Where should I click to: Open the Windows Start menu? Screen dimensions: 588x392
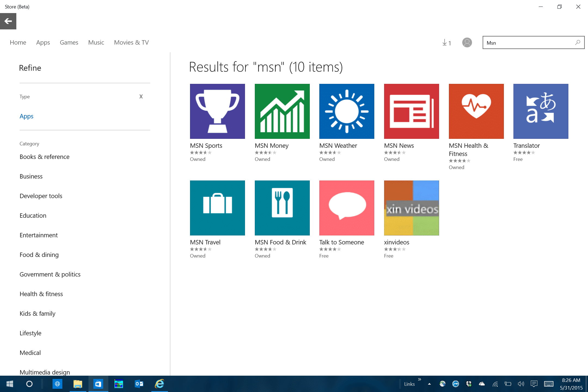coord(10,384)
